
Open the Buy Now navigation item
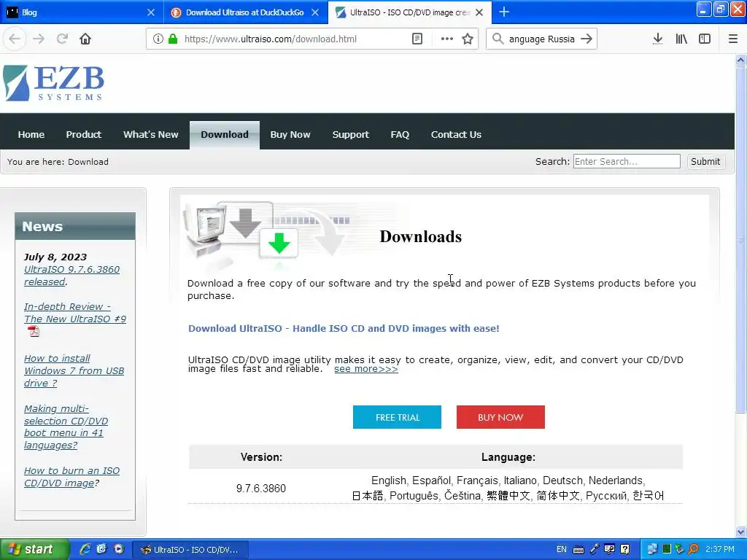(x=290, y=134)
